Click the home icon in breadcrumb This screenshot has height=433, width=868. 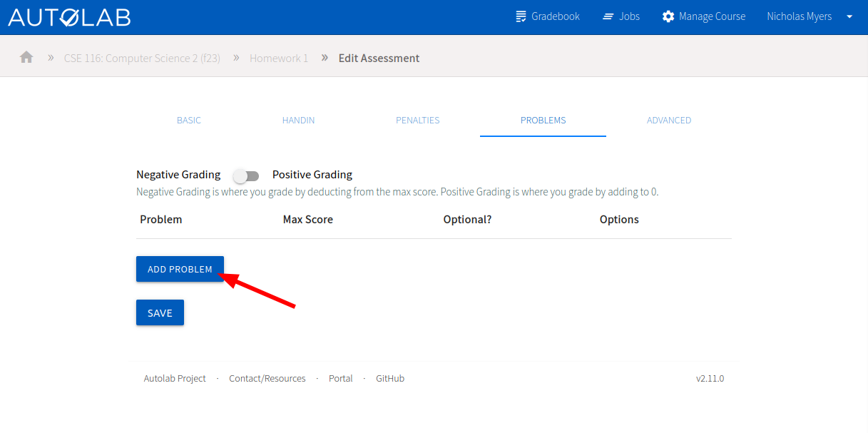click(26, 57)
